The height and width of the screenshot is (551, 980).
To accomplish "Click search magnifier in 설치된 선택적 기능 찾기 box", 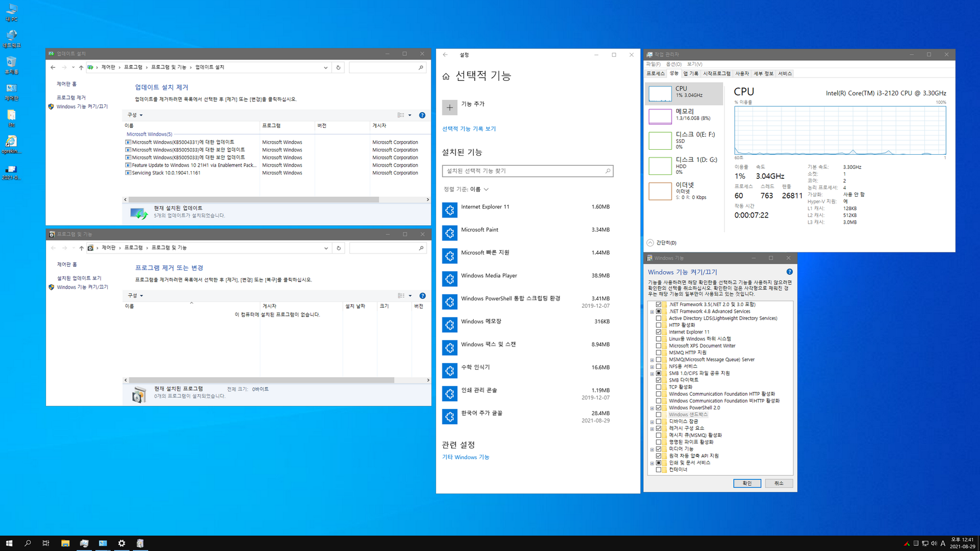I will (607, 171).
